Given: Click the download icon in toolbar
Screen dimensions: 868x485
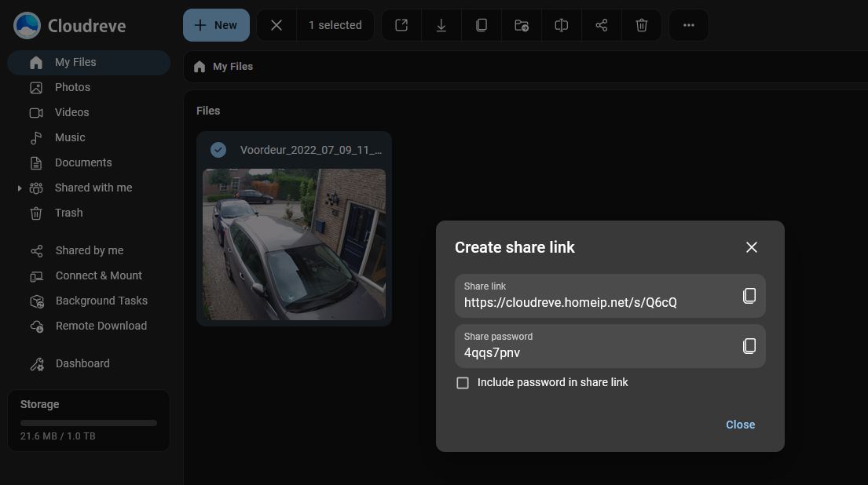Looking at the screenshot, I should 441,25.
